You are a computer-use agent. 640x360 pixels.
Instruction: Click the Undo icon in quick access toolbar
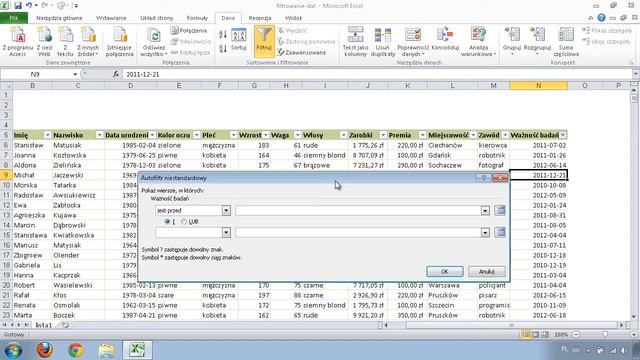[29, 6]
